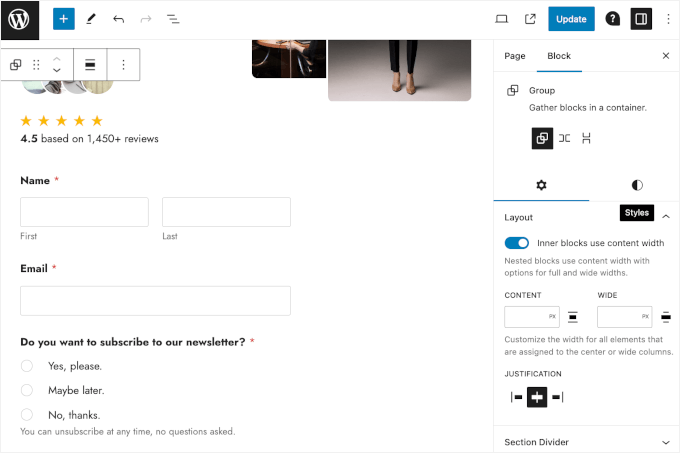Viewport: 680px width, 453px height.
Task: Select the Group variation button
Action: 542,138
